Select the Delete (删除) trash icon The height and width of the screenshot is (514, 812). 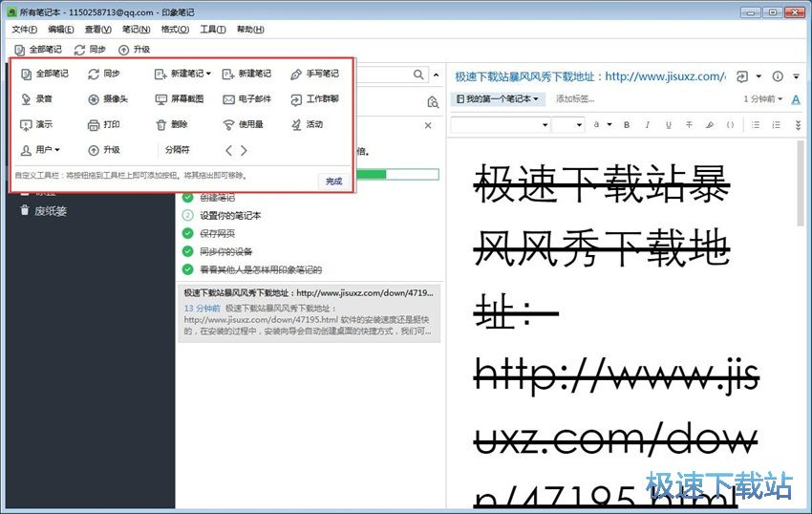[161, 125]
